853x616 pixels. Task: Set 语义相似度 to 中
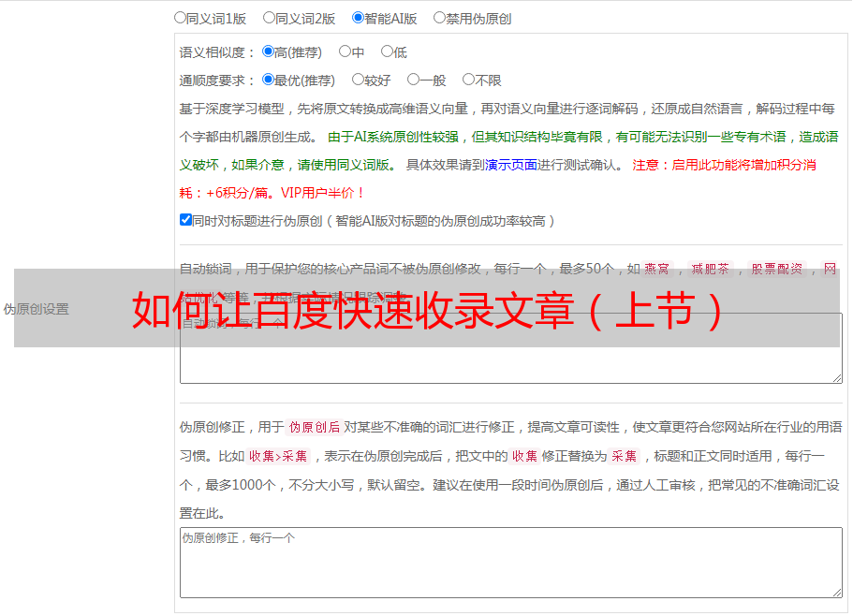click(x=345, y=51)
